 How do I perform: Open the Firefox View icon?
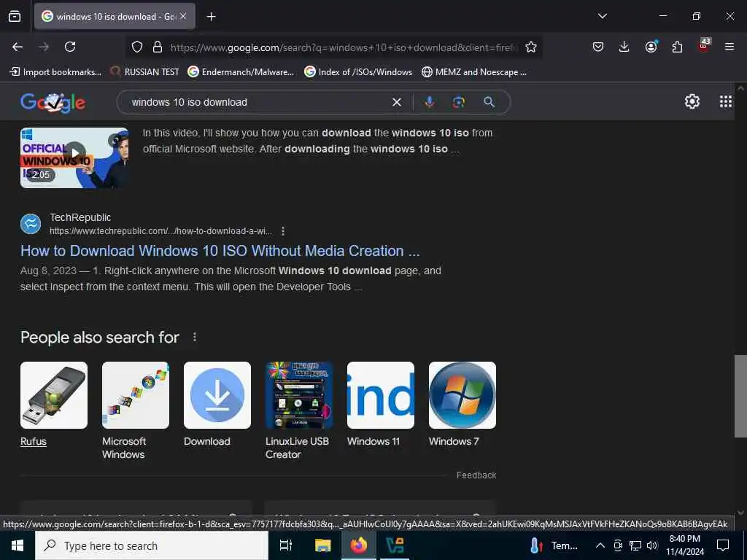tap(15, 17)
